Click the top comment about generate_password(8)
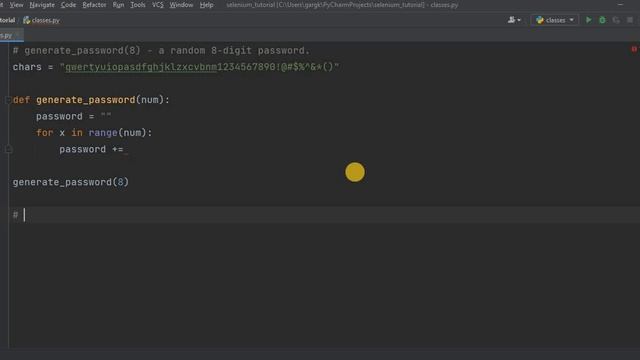This screenshot has height=360, width=640. pyautogui.click(x=161, y=51)
